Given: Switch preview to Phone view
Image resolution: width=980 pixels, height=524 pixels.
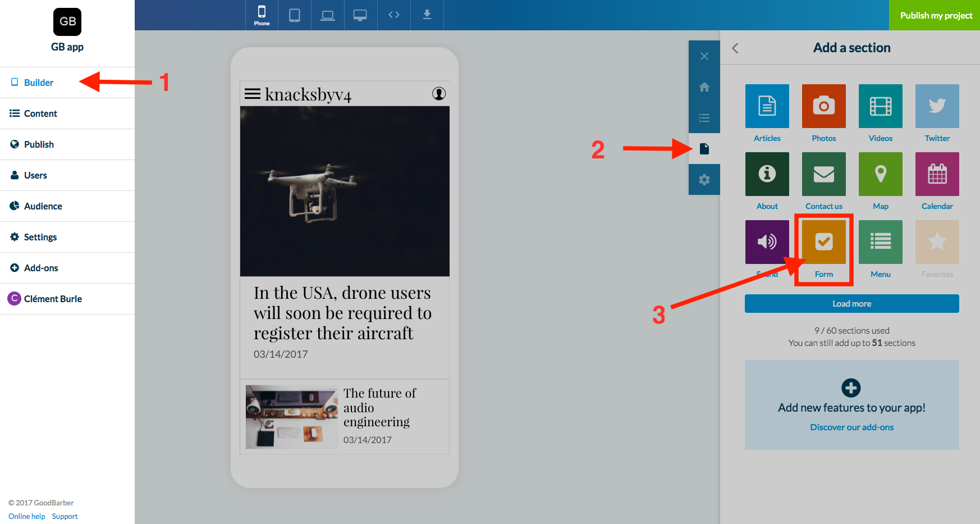Looking at the screenshot, I should click(x=262, y=15).
